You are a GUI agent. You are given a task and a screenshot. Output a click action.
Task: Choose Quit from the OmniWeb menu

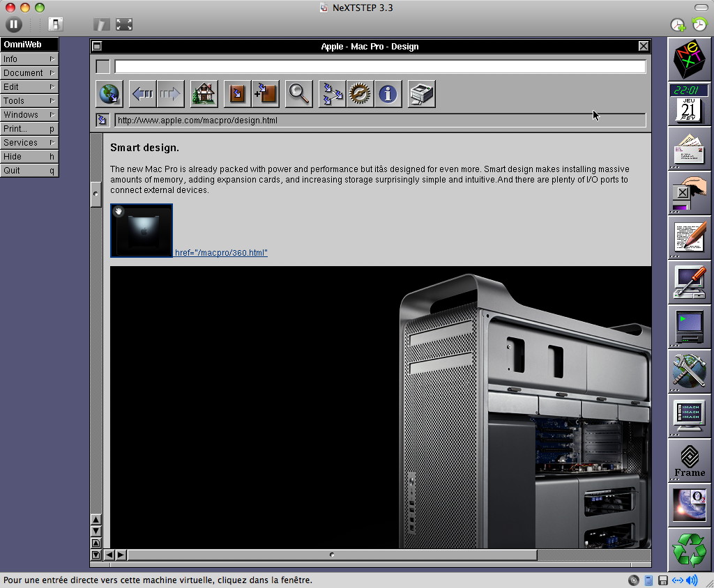pyautogui.click(x=29, y=171)
